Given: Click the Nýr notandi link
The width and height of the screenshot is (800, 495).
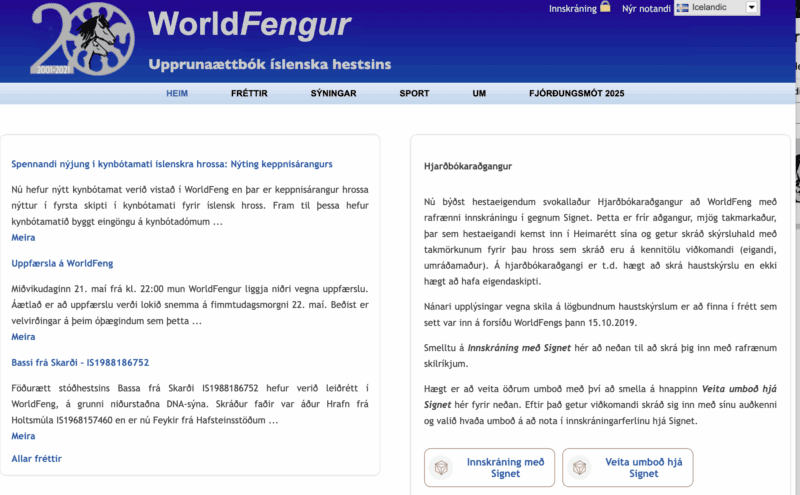Looking at the screenshot, I should 646,9.
